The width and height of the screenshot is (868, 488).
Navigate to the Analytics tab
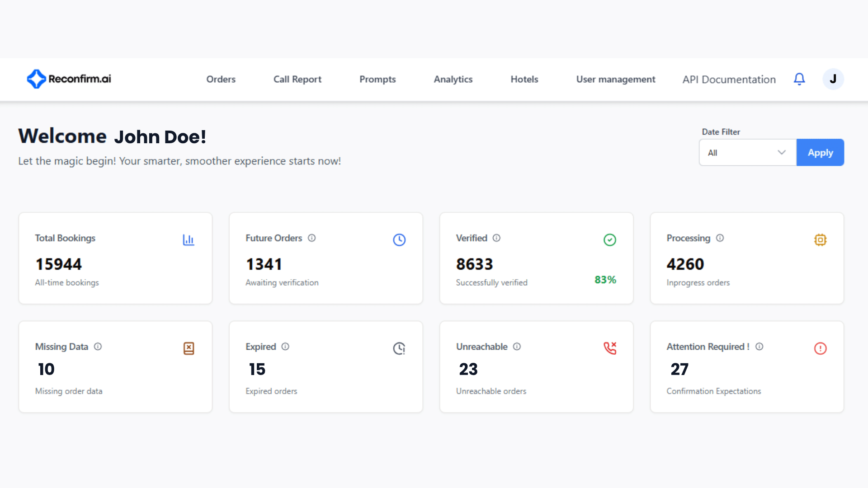pos(453,80)
